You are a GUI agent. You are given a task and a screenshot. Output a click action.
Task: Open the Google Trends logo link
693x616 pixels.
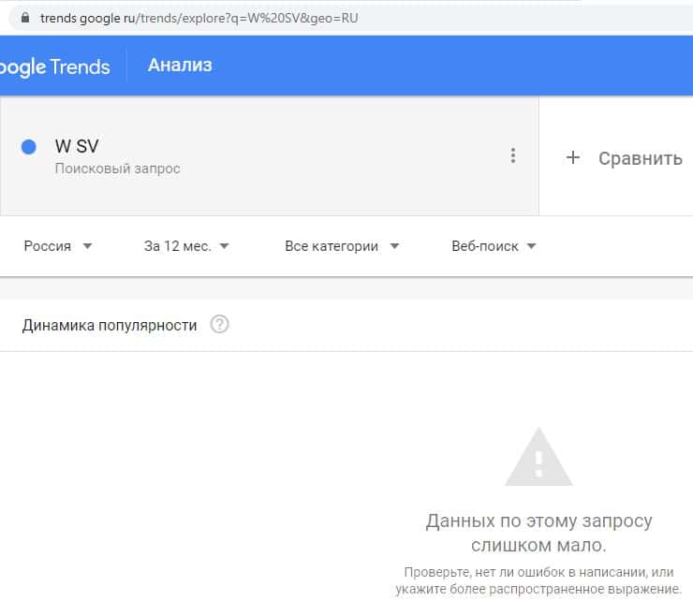(x=55, y=66)
